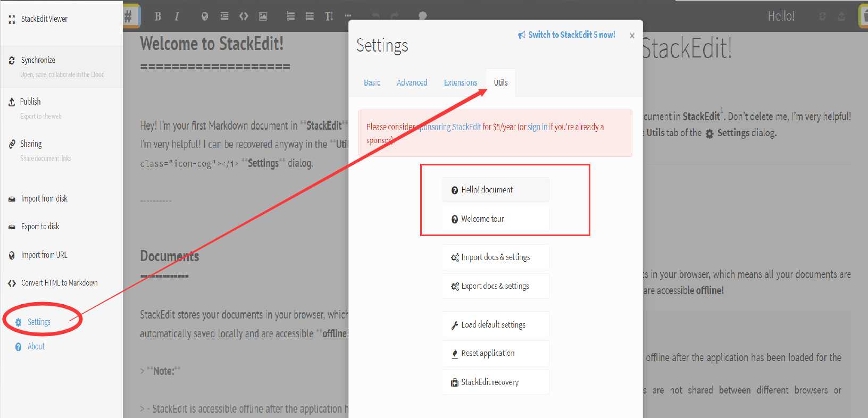Click Load default settings
Viewport: 868px width, 418px height.
[495, 325]
